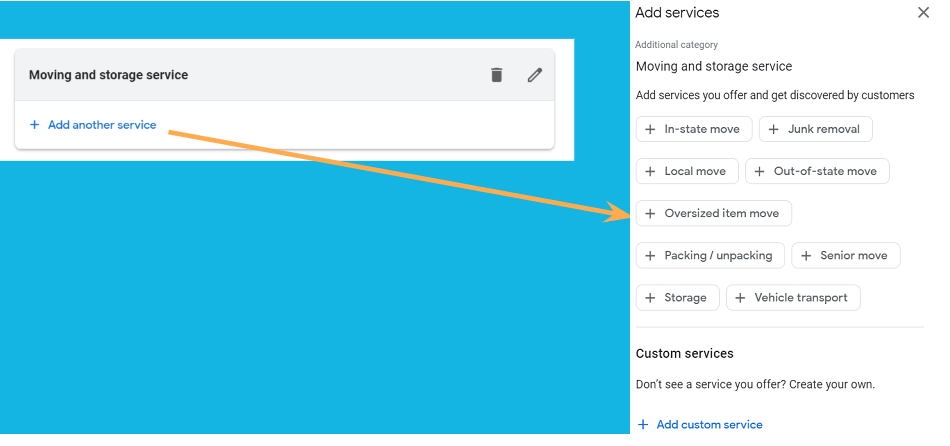The height and width of the screenshot is (446, 950).
Task: Click plus icon beside Add another service
Action: (x=35, y=125)
